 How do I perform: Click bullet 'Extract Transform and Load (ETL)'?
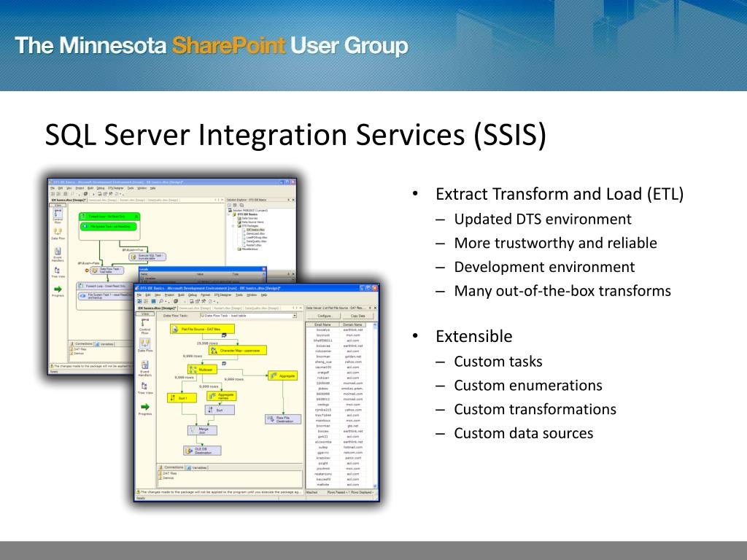point(560,194)
